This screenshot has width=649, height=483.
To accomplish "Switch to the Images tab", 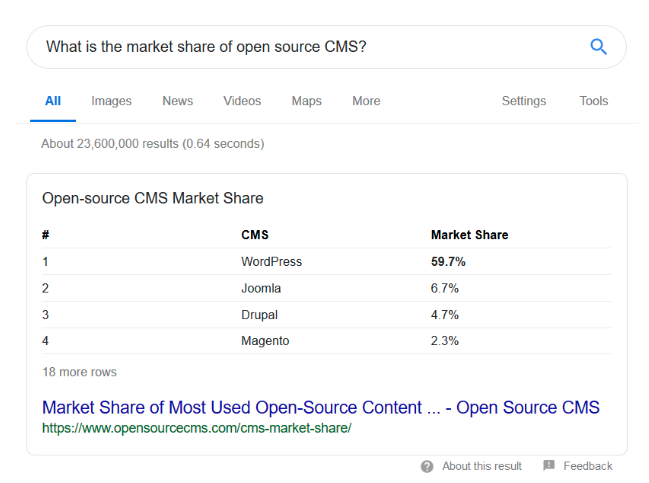I will [x=111, y=101].
